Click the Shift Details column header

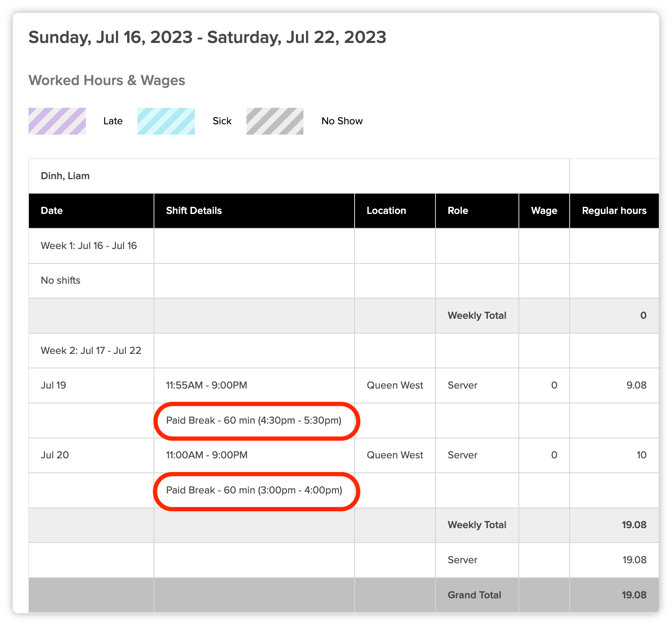pos(194,211)
